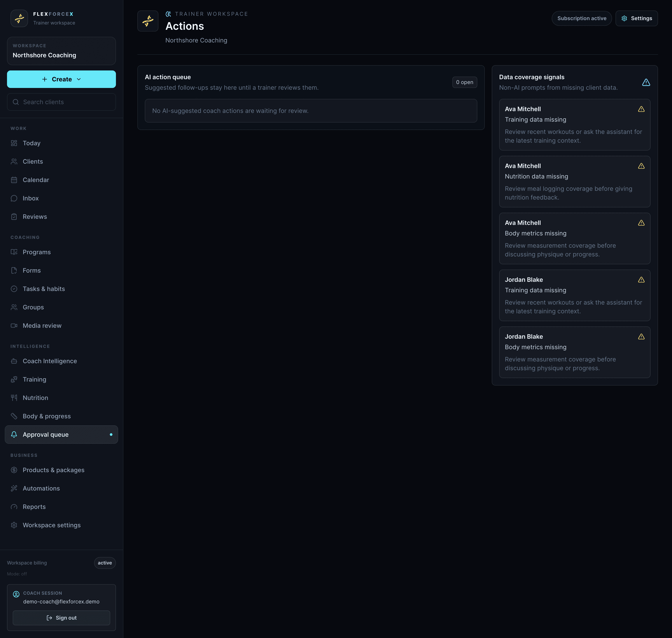This screenshot has height=638, width=672.
Task: Click the Data coverage signals warning icon
Action: pos(646,82)
